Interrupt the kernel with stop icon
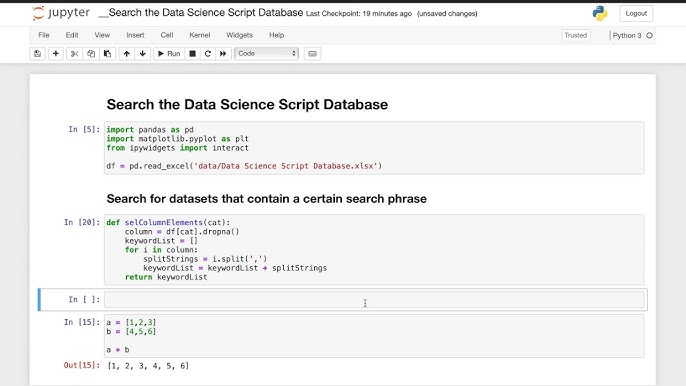Image resolution: width=686 pixels, height=386 pixels. pyautogui.click(x=192, y=54)
